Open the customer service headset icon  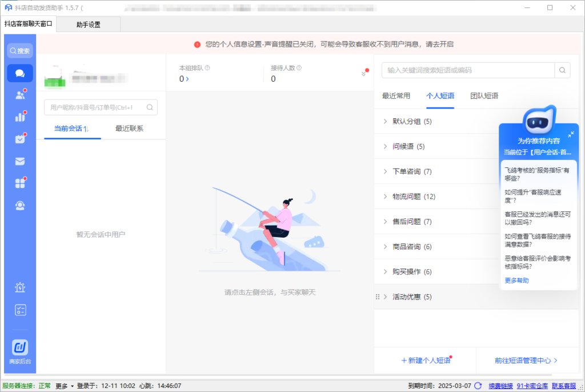pyautogui.click(x=20, y=206)
